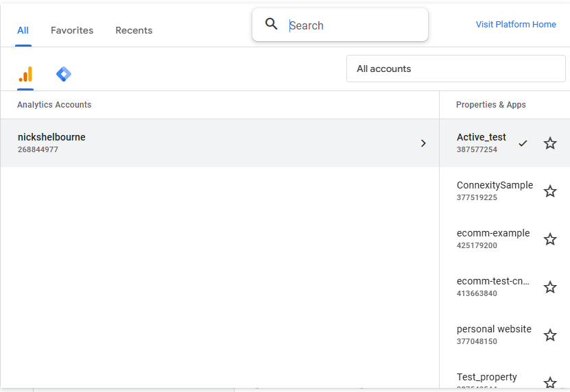
Task: Click the Properties & Apps column header
Action: pyautogui.click(x=490, y=105)
